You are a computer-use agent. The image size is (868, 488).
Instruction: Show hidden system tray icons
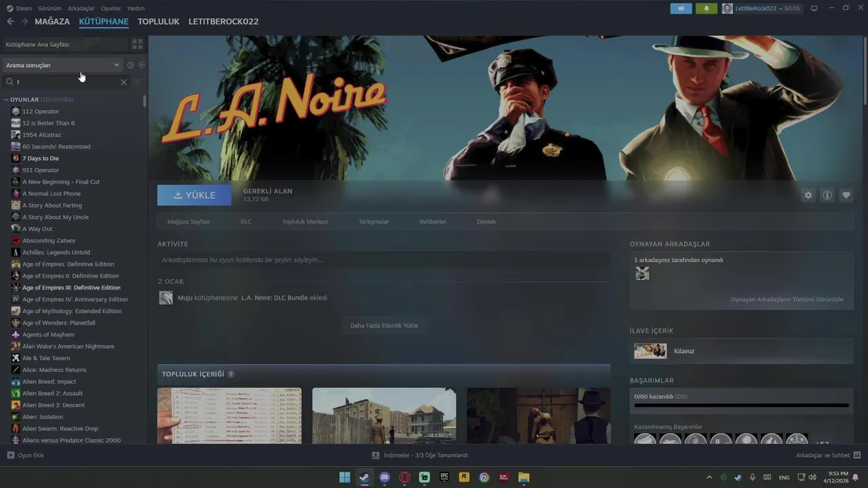[709, 477]
